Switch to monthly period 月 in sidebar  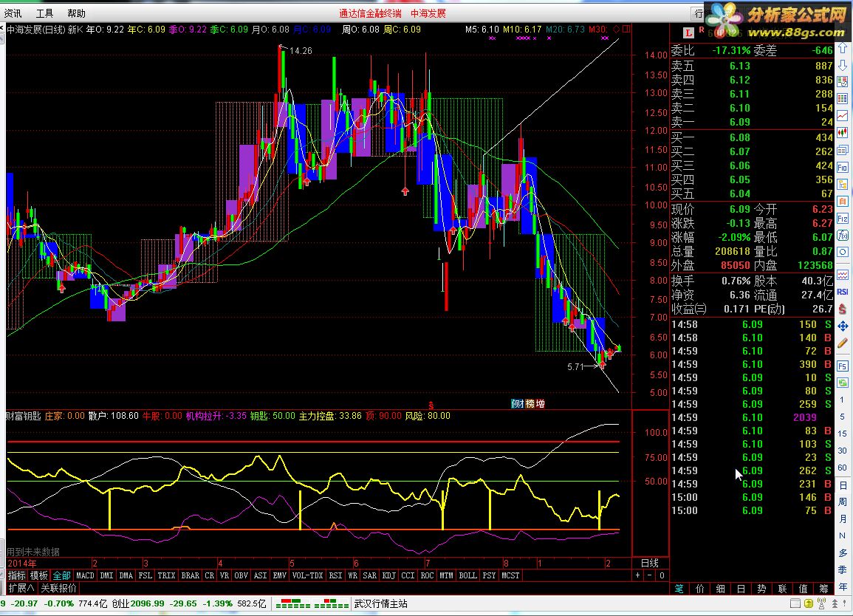coord(842,519)
